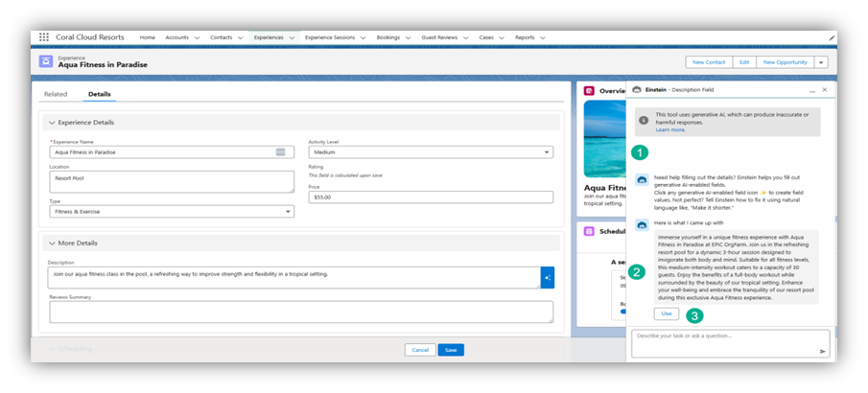The image size is (868, 393).
Task: Minimize the Einstein Description Field panel
Action: (x=812, y=90)
